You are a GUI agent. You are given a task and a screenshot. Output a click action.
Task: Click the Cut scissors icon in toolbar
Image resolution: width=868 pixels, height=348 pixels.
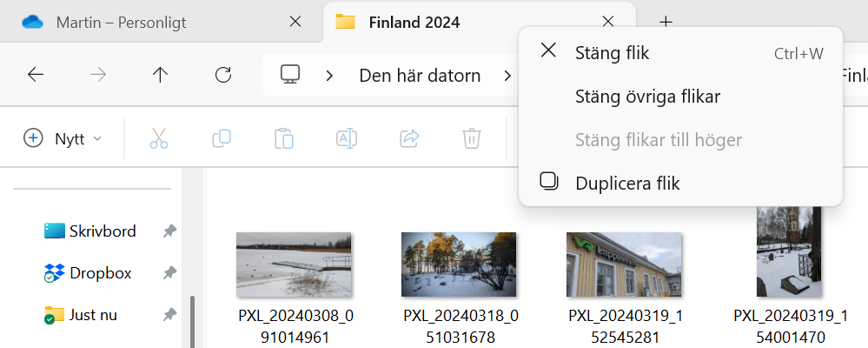point(158,137)
